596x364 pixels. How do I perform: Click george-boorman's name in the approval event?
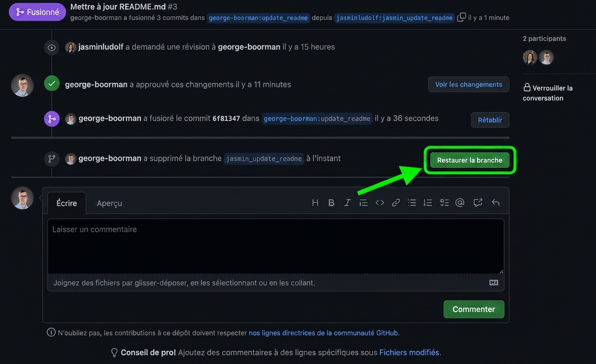(x=96, y=84)
